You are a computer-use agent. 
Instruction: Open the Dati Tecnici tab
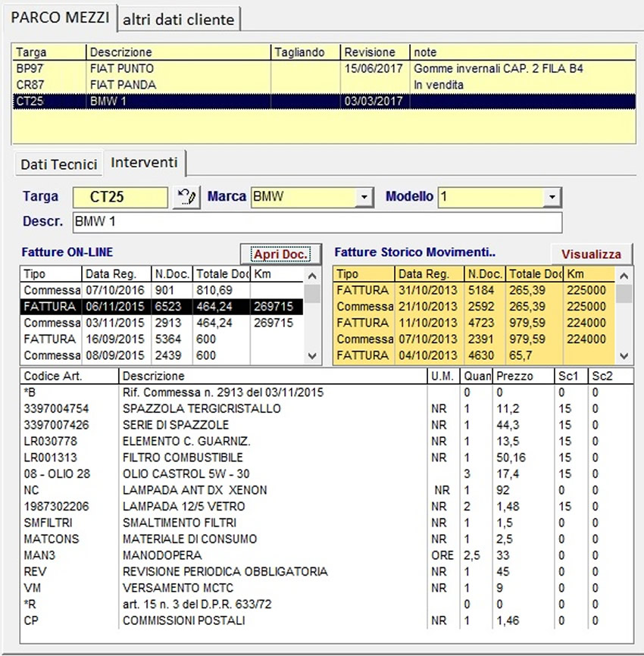(x=59, y=164)
